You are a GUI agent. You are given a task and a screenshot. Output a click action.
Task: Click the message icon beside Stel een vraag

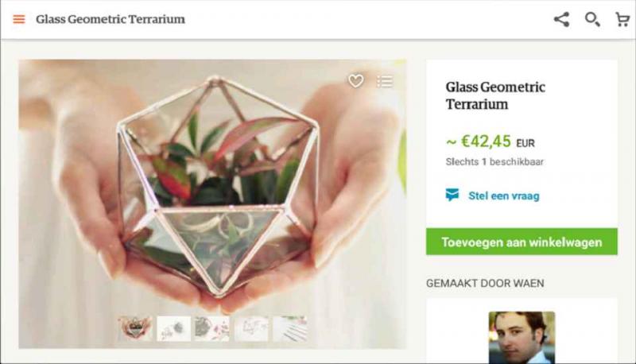(x=452, y=195)
